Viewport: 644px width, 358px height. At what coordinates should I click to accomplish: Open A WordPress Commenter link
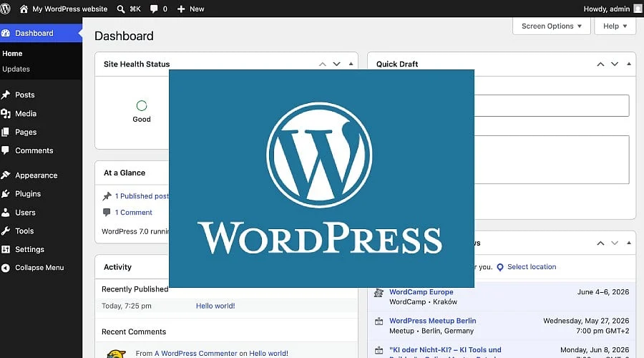click(195, 354)
